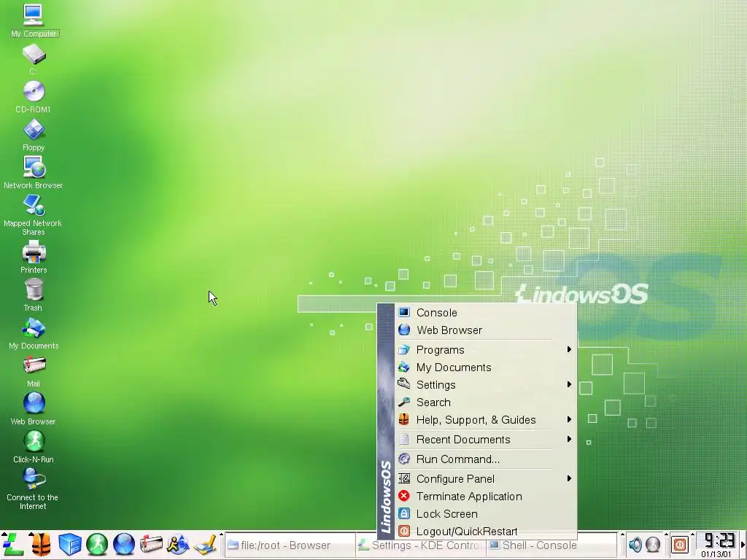Click the instant messenger icon in panel
This screenshot has width=747, height=560.
[x=178, y=545]
